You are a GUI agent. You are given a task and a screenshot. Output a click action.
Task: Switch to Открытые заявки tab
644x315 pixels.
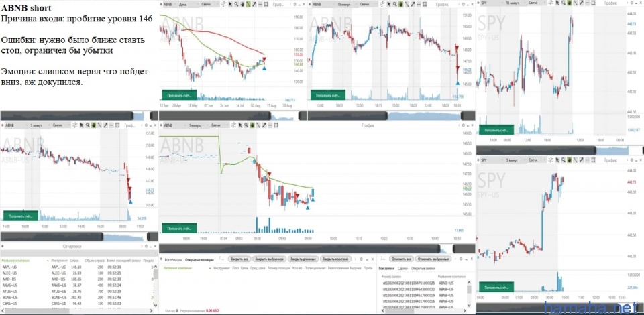(423, 267)
